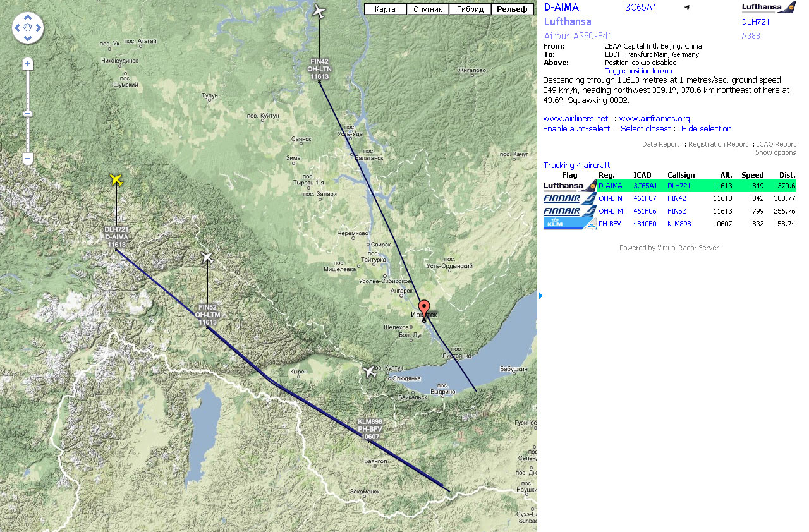809x532 pixels.
Task: Select OH-LTN registration in list
Action: pos(611,198)
